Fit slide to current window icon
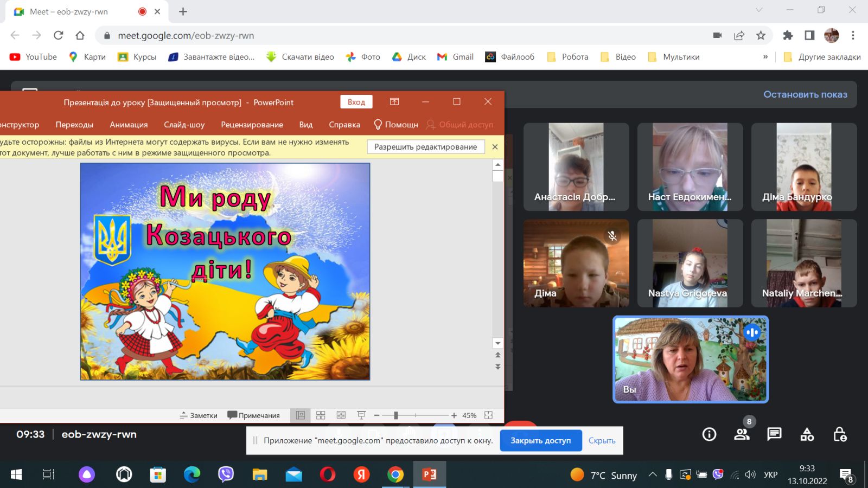Viewport: 868px width, 488px height. [488, 415]
